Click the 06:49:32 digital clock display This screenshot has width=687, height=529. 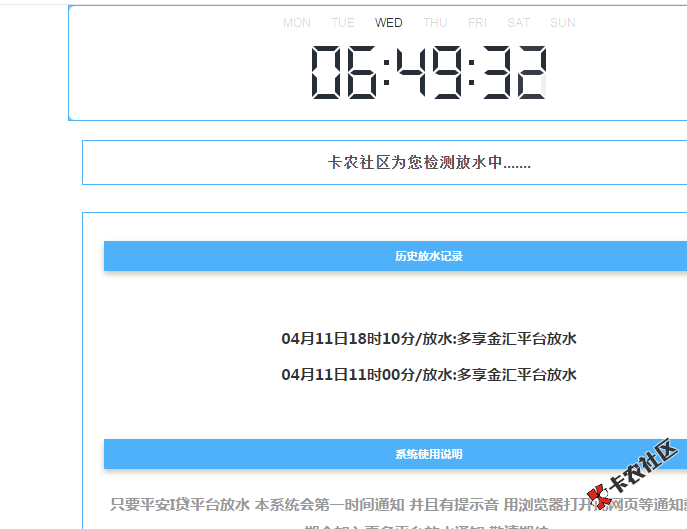[428, 72]
